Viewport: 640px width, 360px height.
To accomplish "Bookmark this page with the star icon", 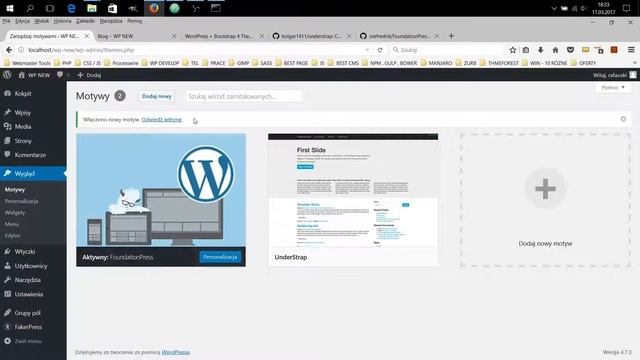I will pos(513,50).
